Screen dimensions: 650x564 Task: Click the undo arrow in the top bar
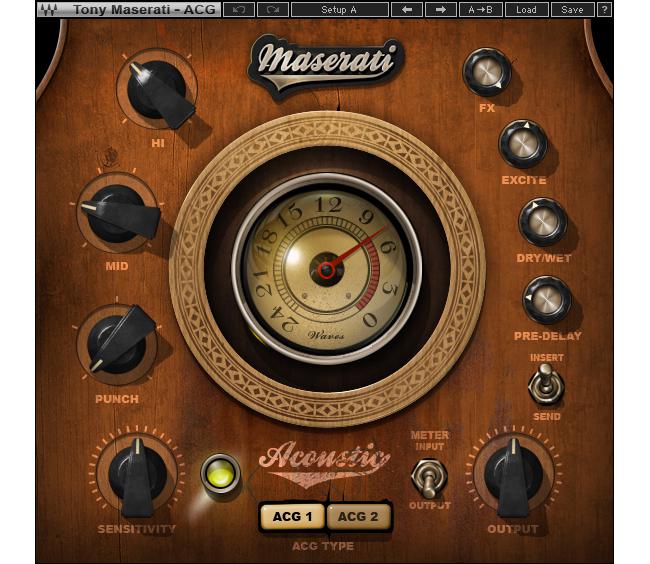[x=237, y=10]
